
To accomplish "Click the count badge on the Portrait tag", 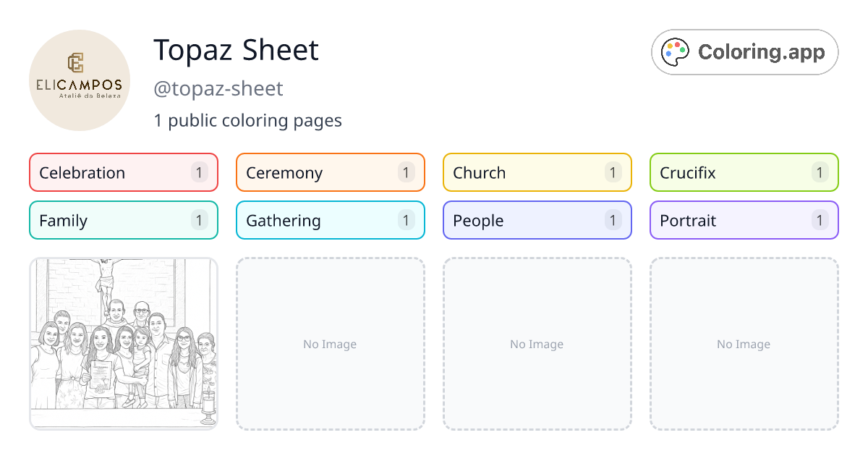I will pos(820,220).
